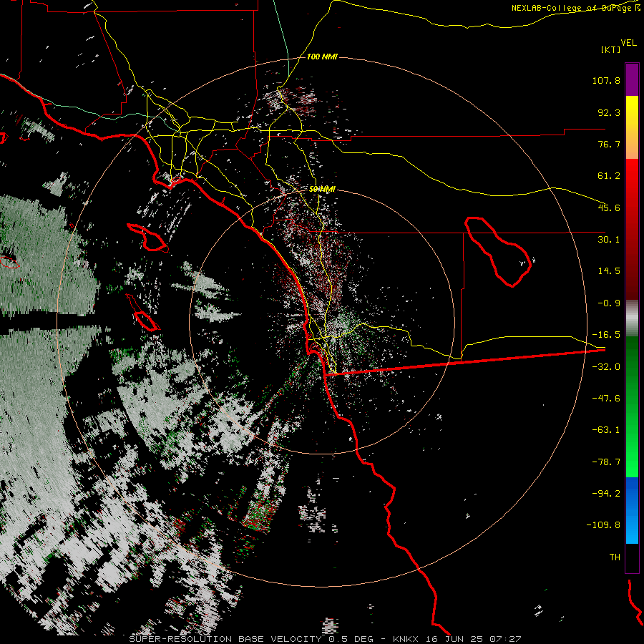Click the purple segment of the velocity color bar
Image resolution: width=644 pixels, height=644 pixels.
coord(632,79)
